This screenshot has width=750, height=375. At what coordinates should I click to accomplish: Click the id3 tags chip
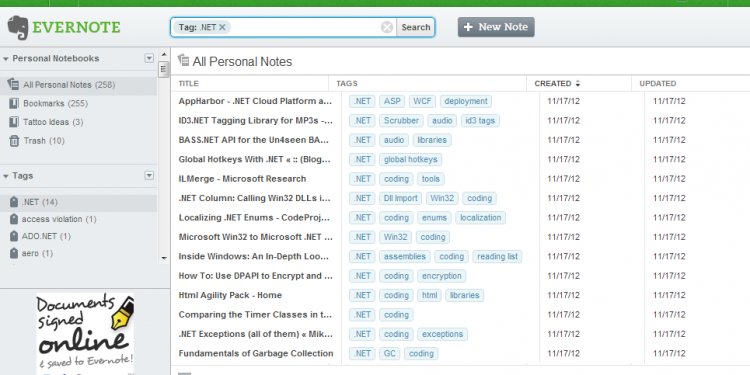(x=480, y=121)
